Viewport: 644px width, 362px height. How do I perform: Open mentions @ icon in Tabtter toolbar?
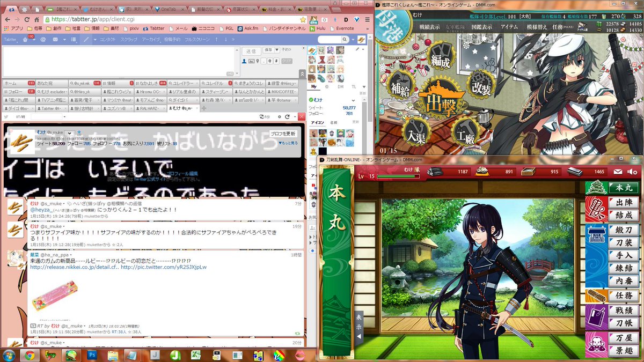[43, 40]
